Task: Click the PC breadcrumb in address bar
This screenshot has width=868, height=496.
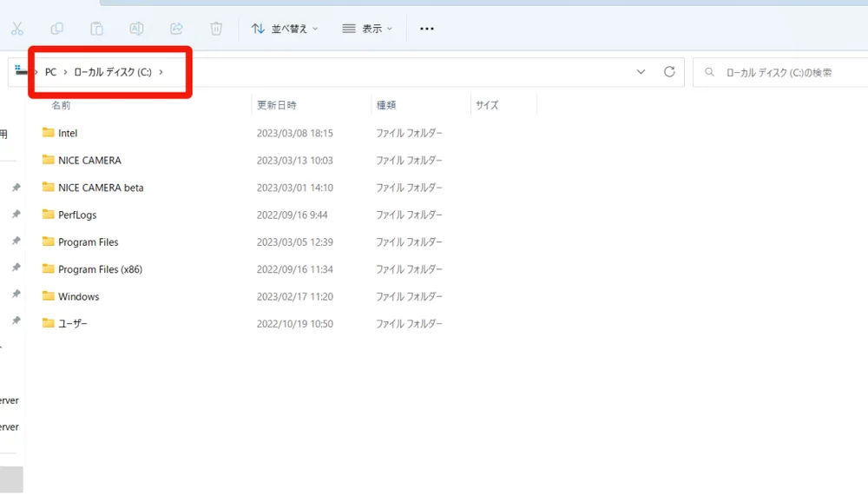Action: point(50,72)
